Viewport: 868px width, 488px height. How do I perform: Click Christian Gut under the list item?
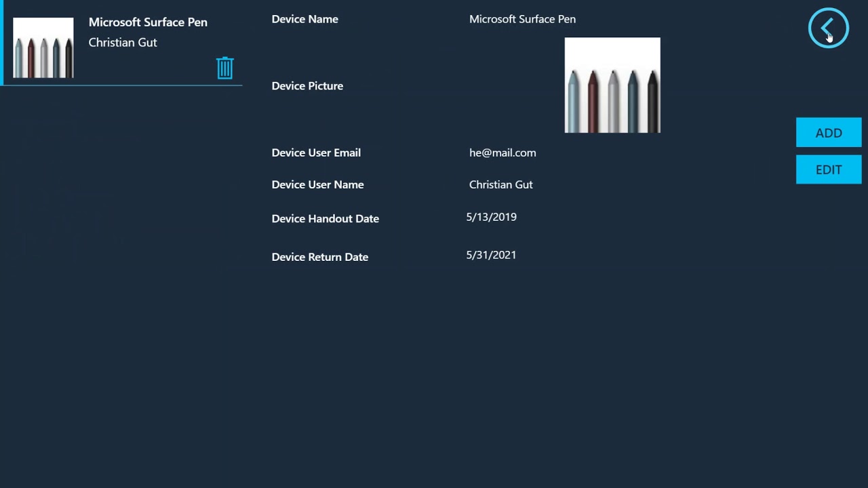(x=123, y=43)
